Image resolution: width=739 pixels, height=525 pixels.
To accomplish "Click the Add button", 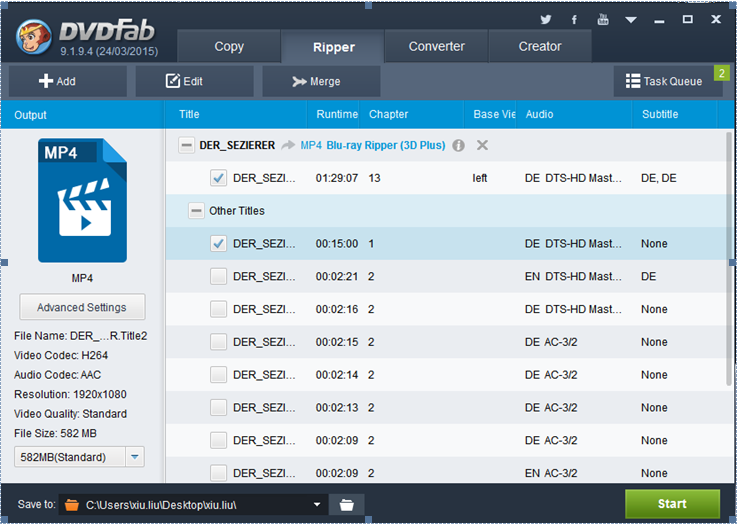I will click(x=67, y=81).
